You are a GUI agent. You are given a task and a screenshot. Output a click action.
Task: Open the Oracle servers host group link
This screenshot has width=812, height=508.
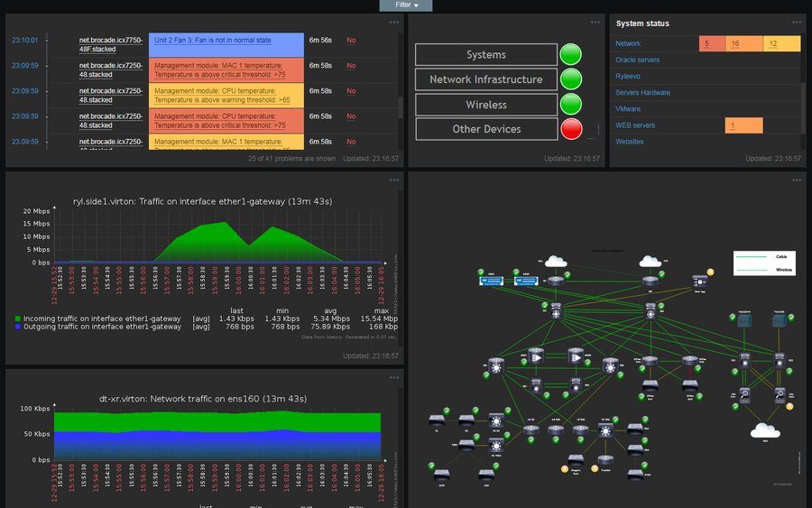[637, 60]
